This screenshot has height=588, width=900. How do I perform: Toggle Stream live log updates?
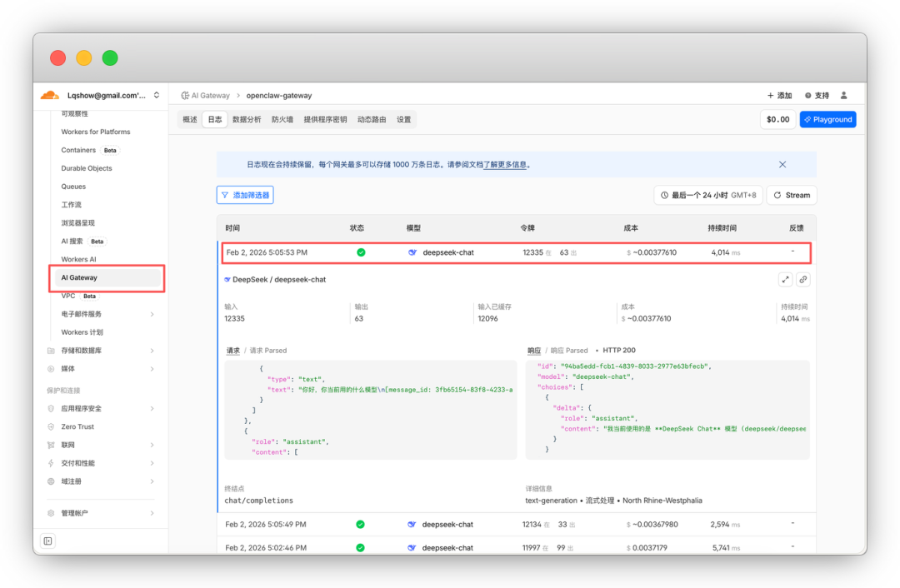pos(791,195)
